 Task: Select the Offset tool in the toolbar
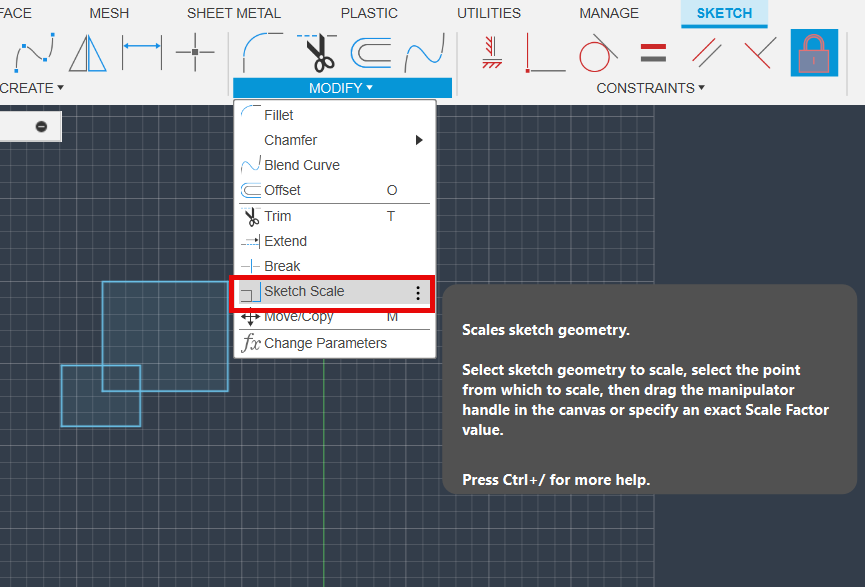coord(370,55)
